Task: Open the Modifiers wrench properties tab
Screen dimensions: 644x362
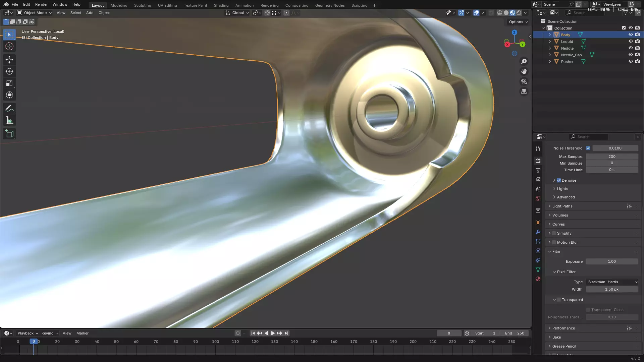Action: pos(538,232)
